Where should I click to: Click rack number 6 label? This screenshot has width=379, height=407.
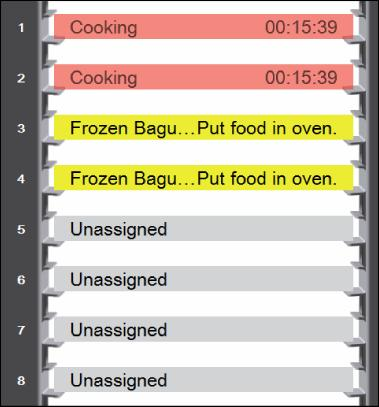(21, 280)
